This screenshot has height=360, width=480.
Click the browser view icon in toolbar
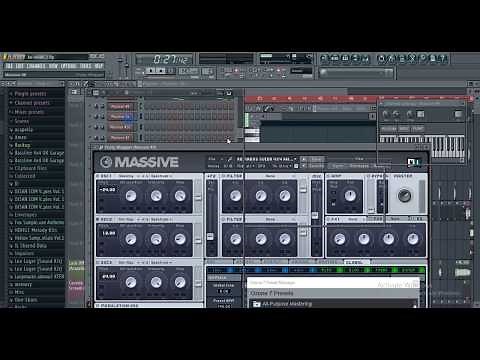click(x=356, y=59)
